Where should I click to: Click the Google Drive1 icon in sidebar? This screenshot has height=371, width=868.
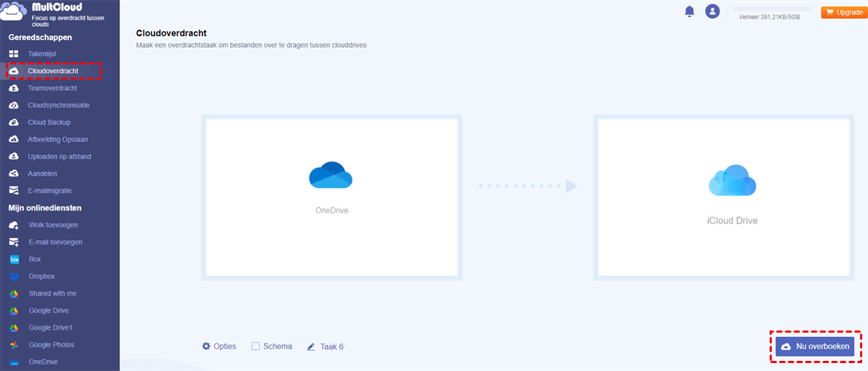tap(14, 328)
